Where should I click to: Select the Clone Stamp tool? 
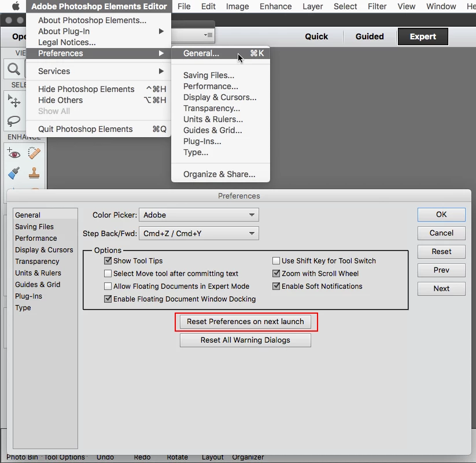point(34,173)
